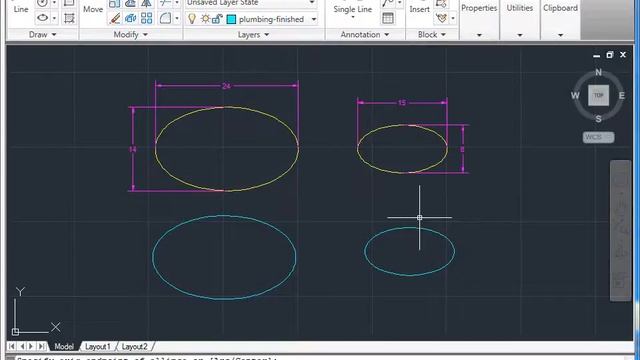
Task: Click the cyan layer color swatch
Action: 231,19
